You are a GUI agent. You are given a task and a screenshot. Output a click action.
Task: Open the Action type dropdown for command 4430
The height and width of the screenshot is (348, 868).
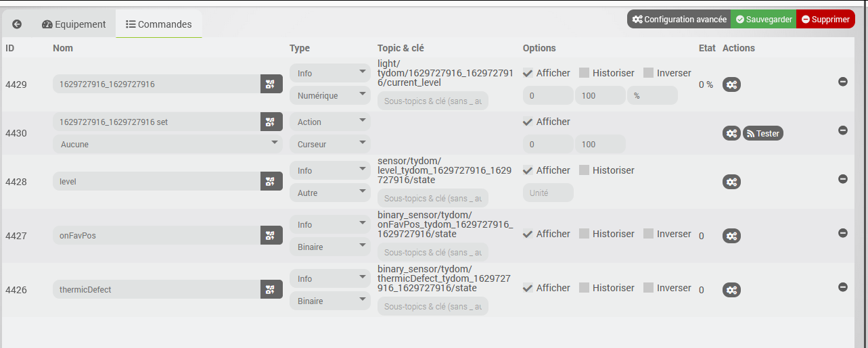pos(330,122)
